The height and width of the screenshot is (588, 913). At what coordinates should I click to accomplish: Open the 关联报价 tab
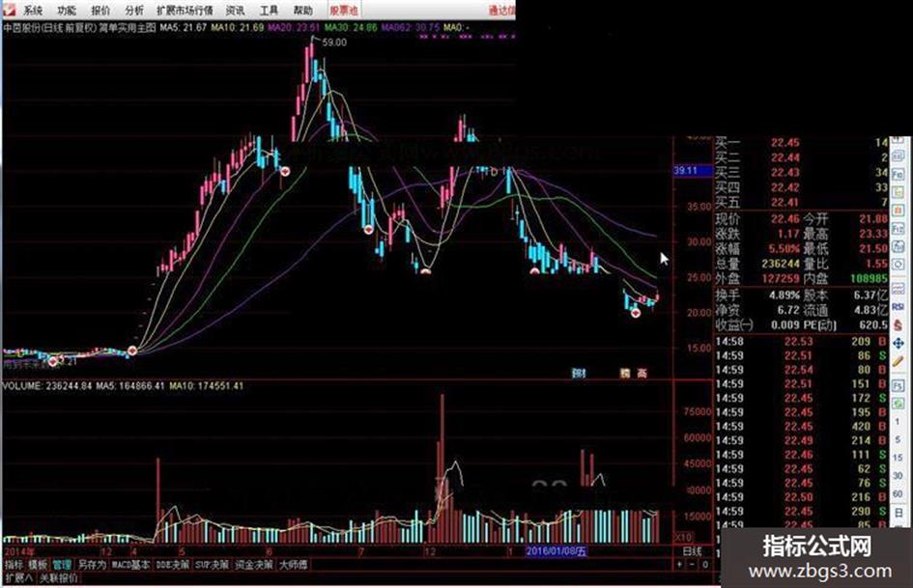tap(58, 578)
